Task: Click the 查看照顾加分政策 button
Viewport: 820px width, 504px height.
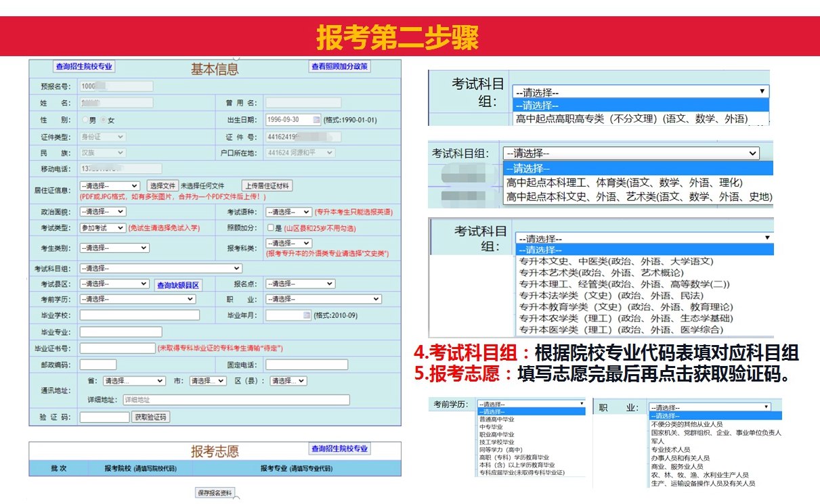Action: (x=339, y=66)
